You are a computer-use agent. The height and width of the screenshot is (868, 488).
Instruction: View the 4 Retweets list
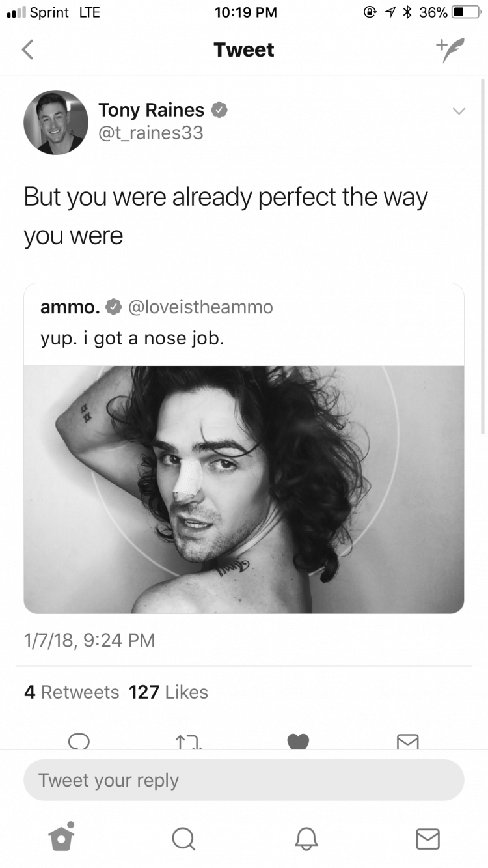click(72, 692)
